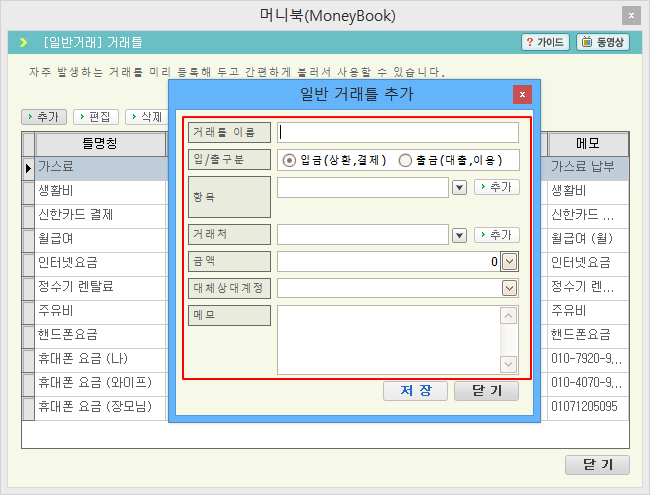This screenshot has height=495, width=650.
Task: Expand the 항목 dropdown arrow
Action: (x=459, y=187)
